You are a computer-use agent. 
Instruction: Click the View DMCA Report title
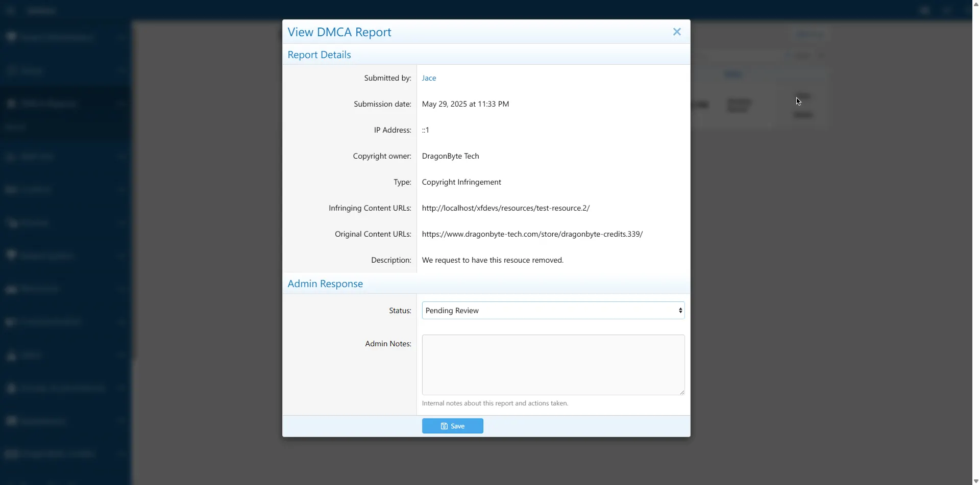(x=339, y=32)
